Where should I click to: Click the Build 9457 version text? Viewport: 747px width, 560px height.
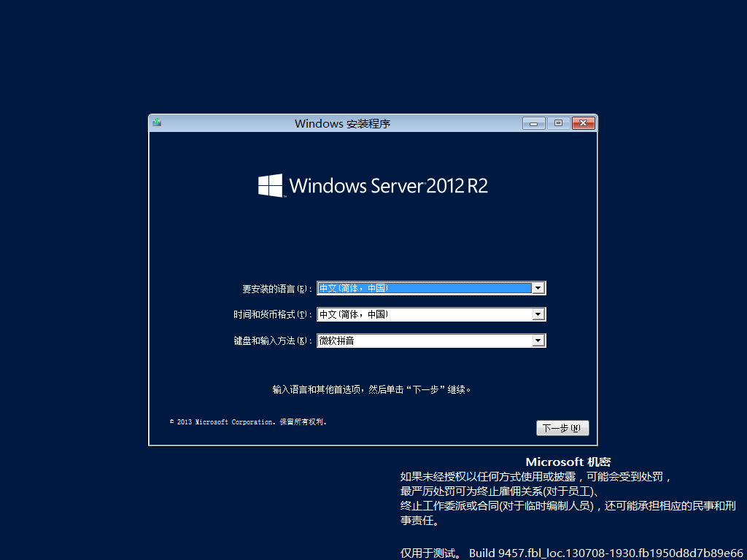(x=606, y=553)
